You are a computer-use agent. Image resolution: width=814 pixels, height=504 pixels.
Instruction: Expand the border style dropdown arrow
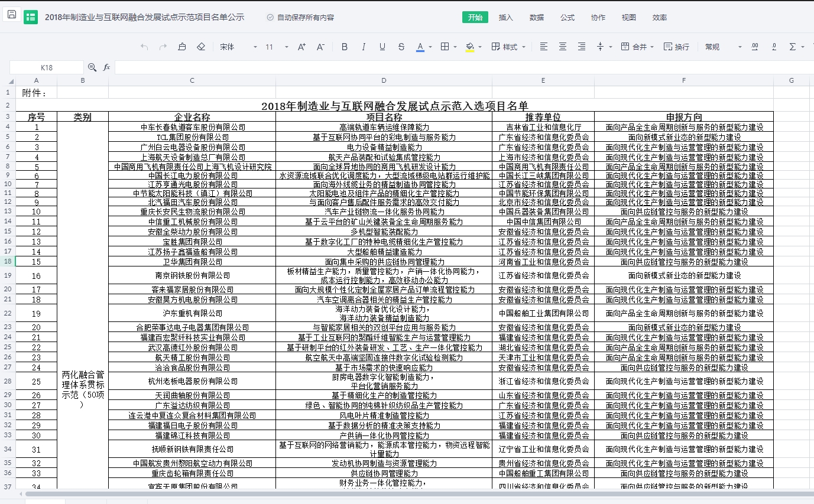tap(455, 47)
